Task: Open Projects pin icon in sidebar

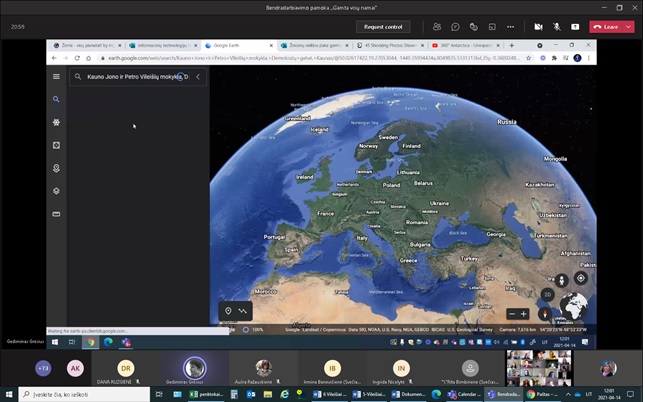Action: tap(56, 168)
